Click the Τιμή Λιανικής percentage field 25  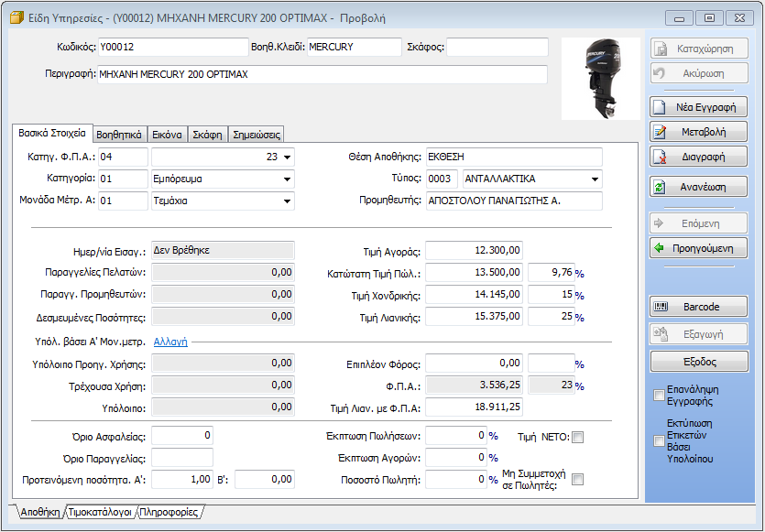click(552, 317)
